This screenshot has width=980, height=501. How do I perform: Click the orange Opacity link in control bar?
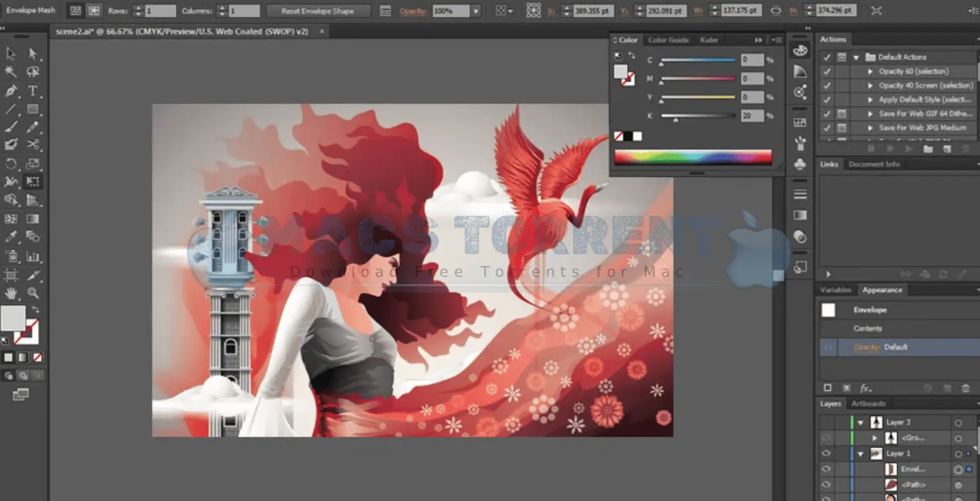(x=413, y=11)
